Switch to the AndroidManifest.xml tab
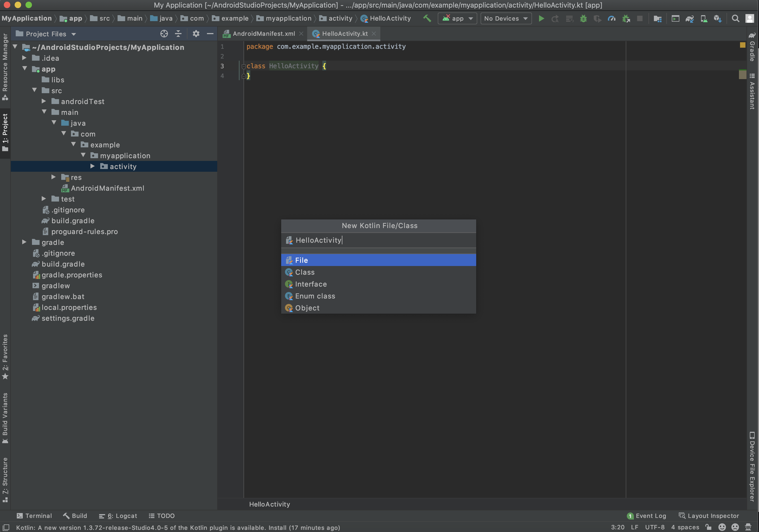Screen dimensions: 759x532 pos(264,34)
